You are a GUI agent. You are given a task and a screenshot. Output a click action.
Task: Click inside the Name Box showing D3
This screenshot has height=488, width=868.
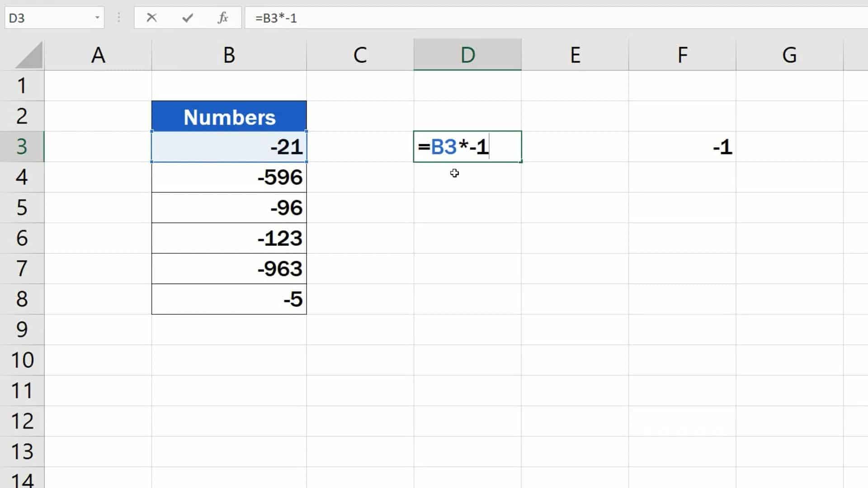coord(45,18)
